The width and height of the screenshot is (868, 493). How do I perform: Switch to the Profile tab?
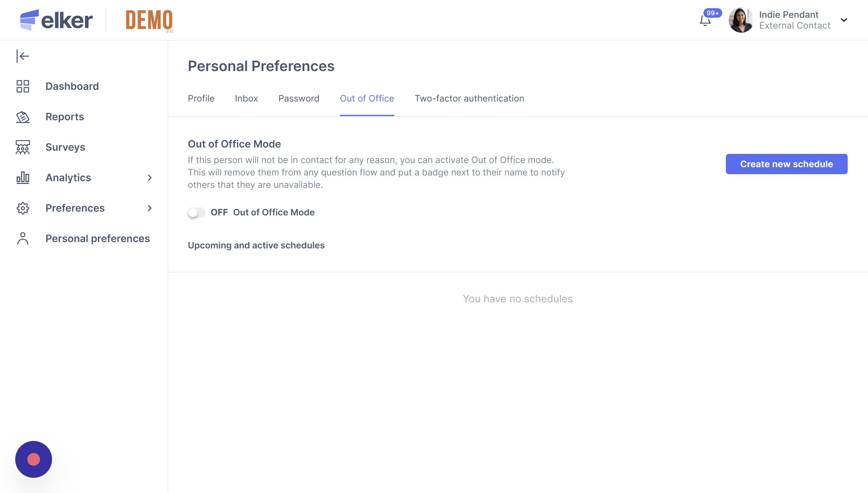[x=201, y=99]
